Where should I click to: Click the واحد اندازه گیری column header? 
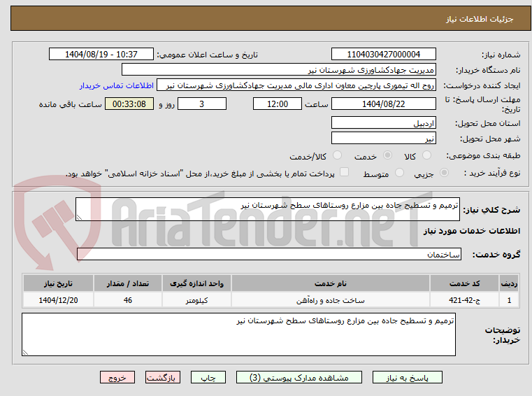(x=196, y=283)
